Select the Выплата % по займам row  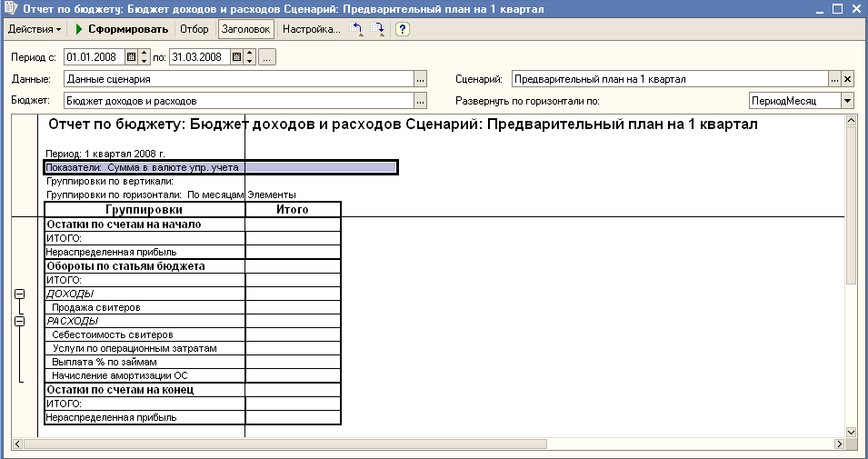193,362
